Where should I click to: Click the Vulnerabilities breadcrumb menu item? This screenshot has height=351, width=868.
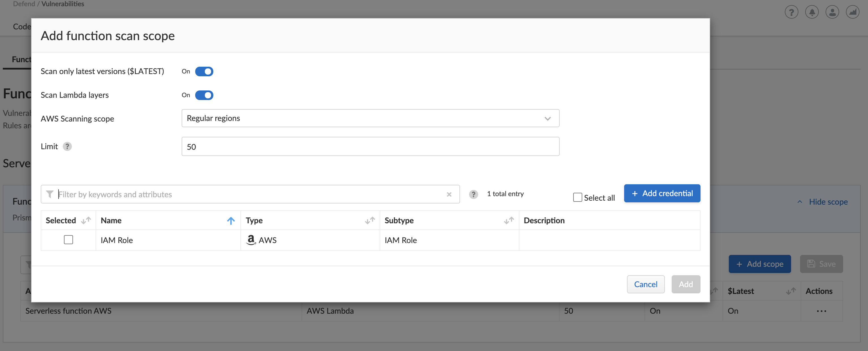63,4
